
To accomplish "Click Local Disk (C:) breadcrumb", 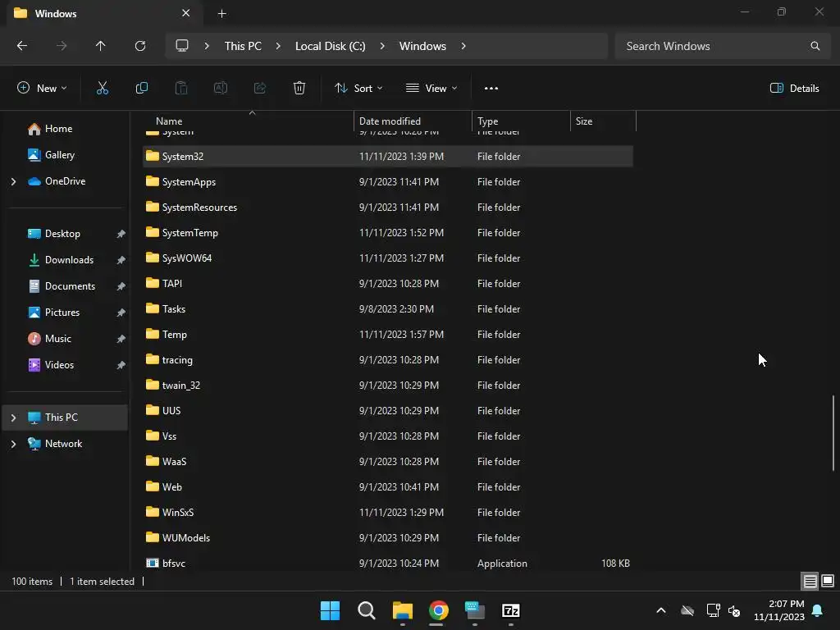I will click(x=330, y=46).
